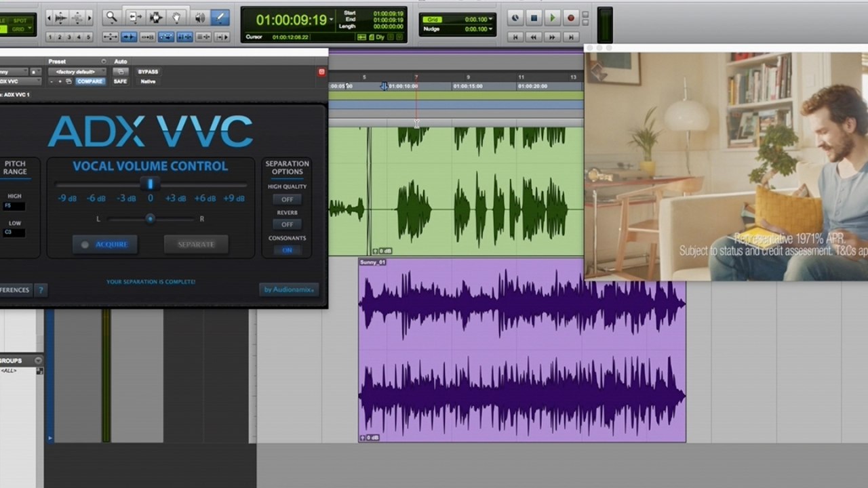Click the ACQUIRE button
This screenshot has width=868, height=488.
pyautogui.click(x=105, y=245)
